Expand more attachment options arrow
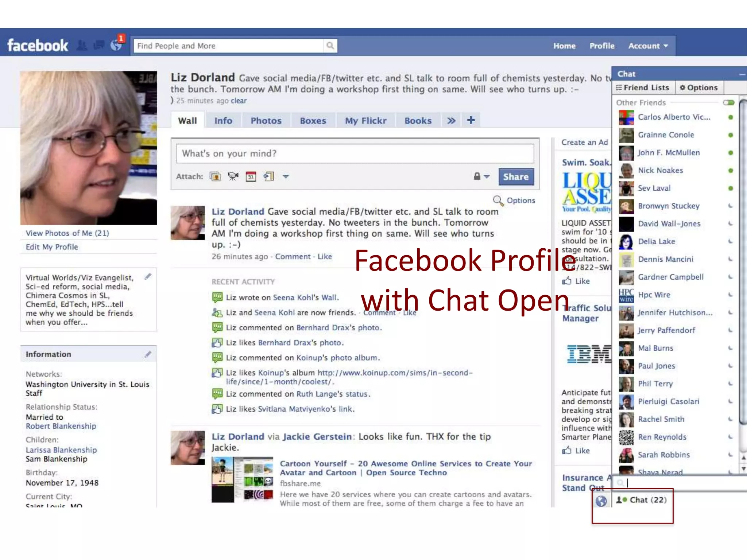 point(286,176)
